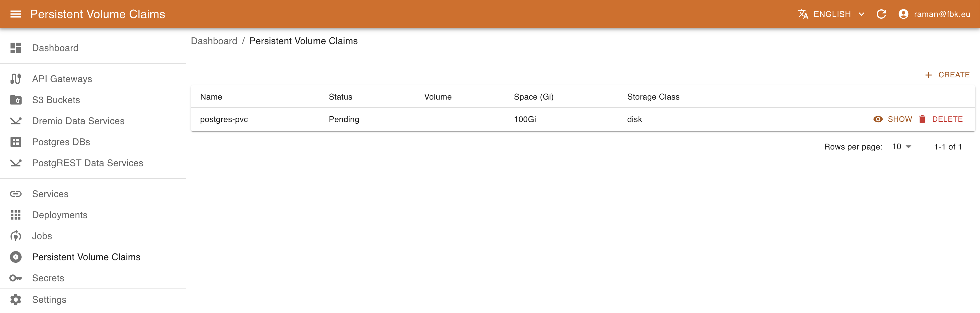Show the postgres-pvc claim details

(x=892, y=119)
